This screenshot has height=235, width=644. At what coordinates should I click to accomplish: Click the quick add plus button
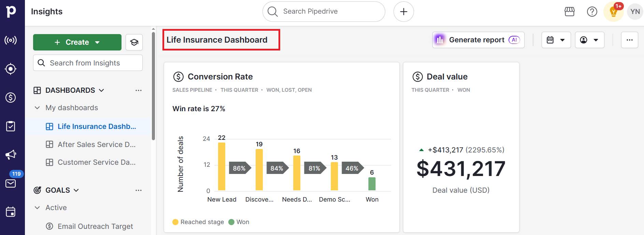[x=404, y=12]
